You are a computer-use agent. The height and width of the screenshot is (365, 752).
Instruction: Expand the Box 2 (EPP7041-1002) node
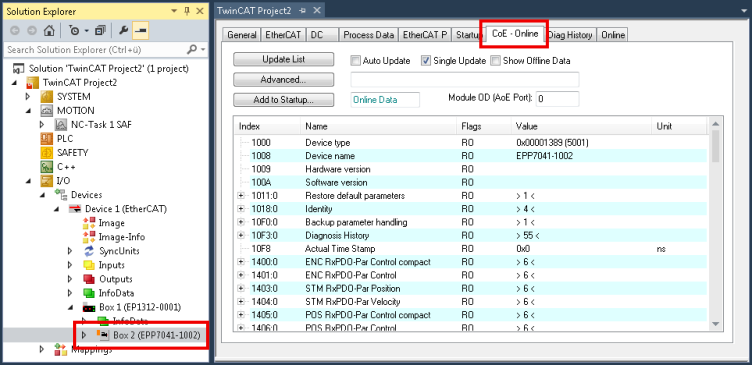point(84,335)
